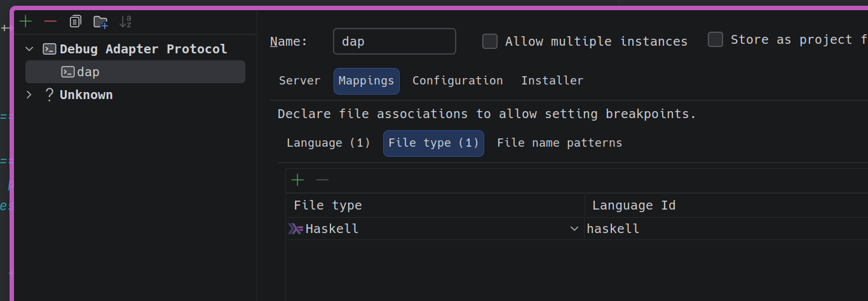Open the Mappings tab

pyautogui.click(x=367, y=81)
